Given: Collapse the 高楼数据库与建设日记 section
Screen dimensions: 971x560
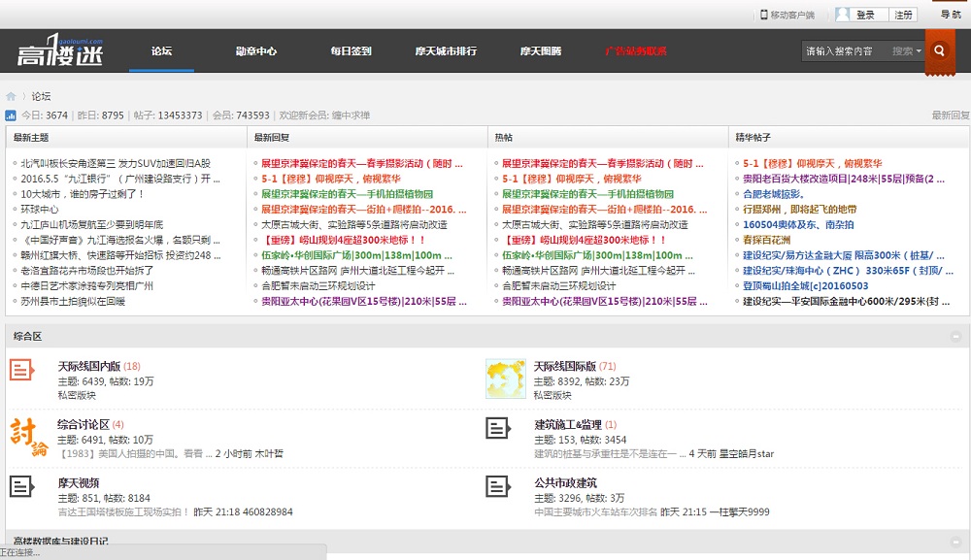Looking at the screenshot, I should pyautogui.click(x=955, y=542).
